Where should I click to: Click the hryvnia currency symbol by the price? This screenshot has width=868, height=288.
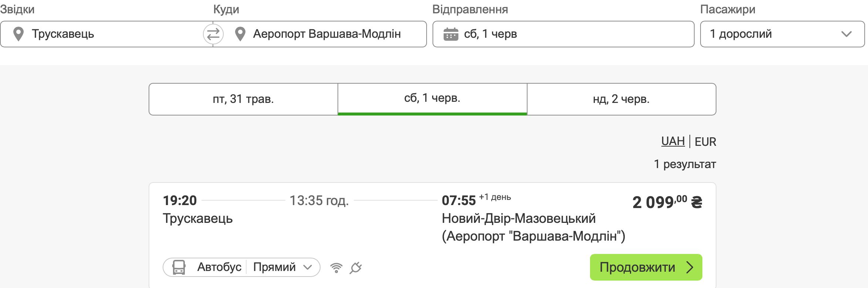tap(696, 202)
